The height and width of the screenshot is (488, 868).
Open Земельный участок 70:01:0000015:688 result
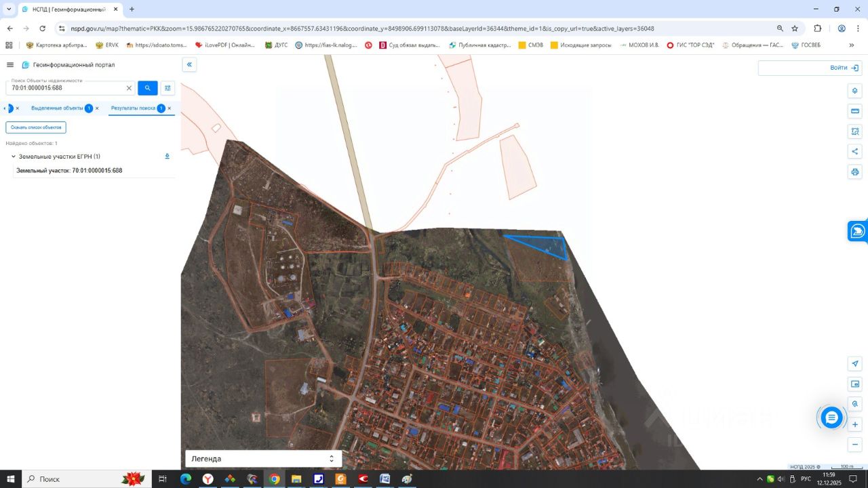coord(69,171)
